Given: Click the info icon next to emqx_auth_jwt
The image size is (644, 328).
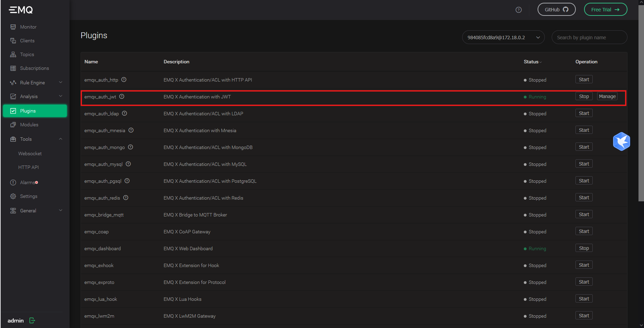Looking at the screenshot, I should click(122, 97).
